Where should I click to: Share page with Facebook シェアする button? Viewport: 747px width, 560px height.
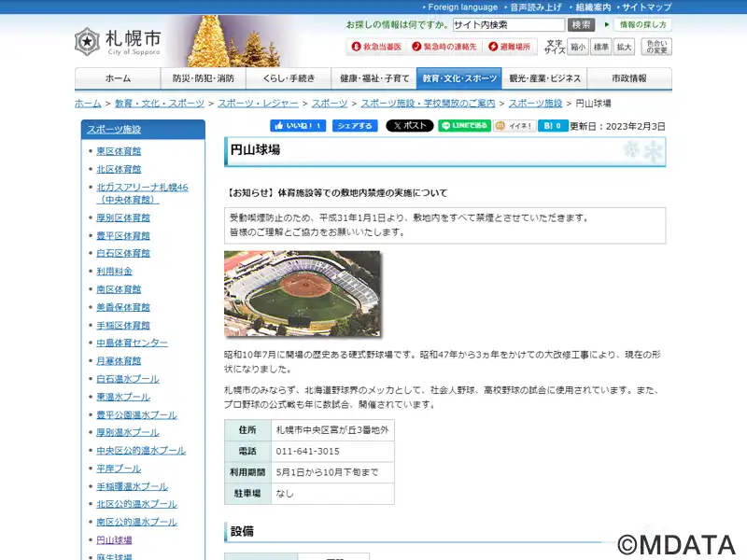355,126
